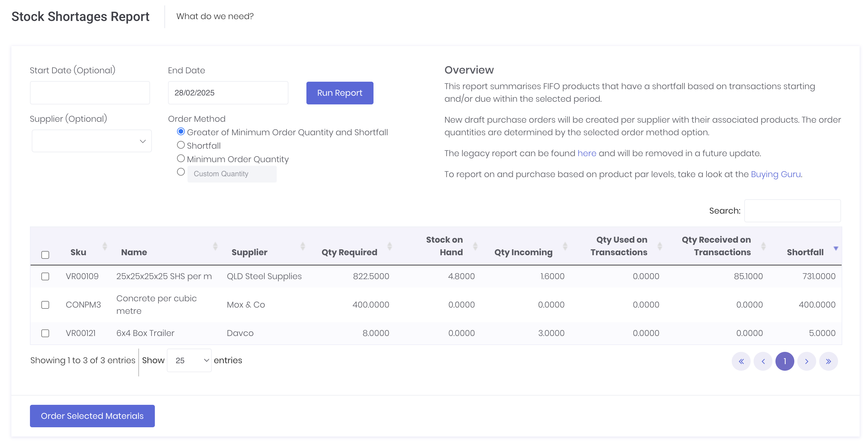The image size is (868, 447).
Task: Go to next page chevron
Action: (806, 361)
